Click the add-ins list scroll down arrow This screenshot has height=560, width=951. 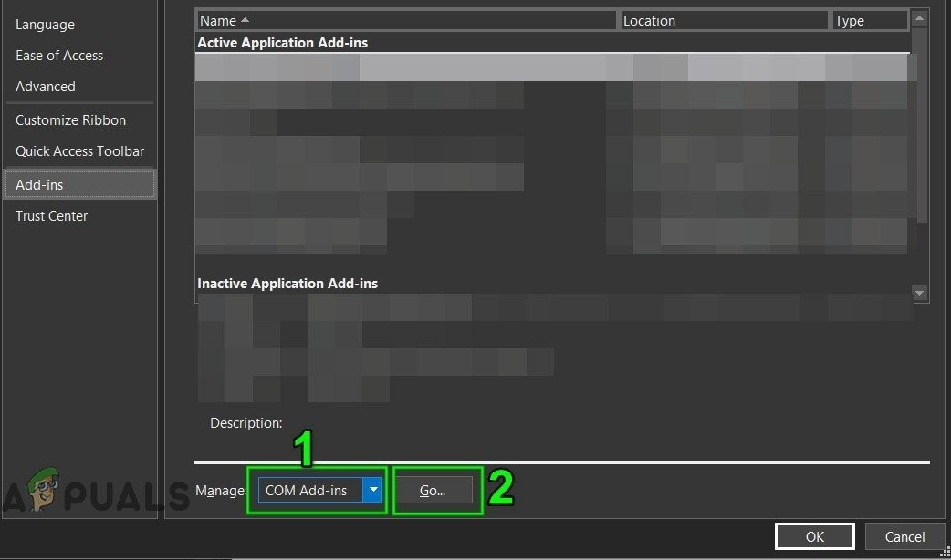[x=919, y=294]
